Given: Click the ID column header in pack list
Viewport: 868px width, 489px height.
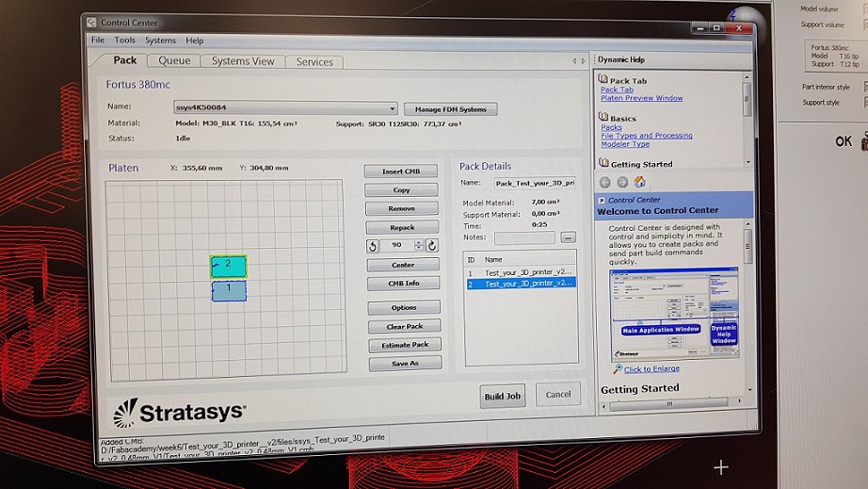Looking at the screenshot, I should pos(471,259).
